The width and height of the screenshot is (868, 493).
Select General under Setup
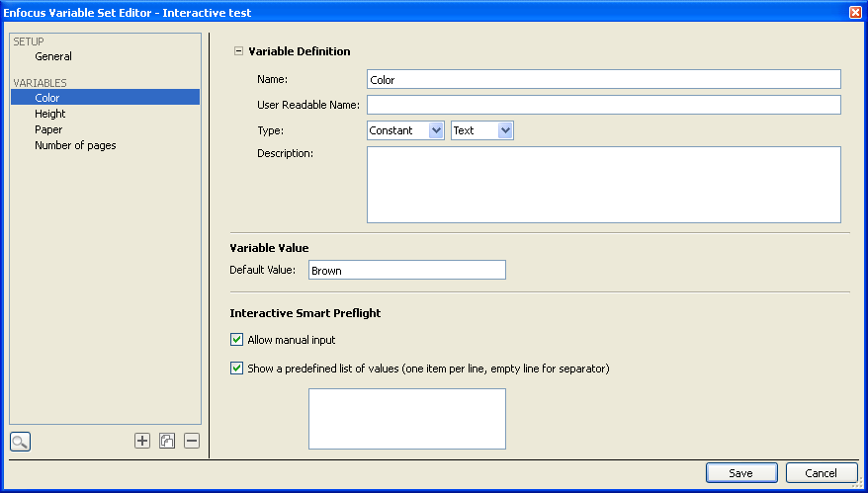(53, 56)
